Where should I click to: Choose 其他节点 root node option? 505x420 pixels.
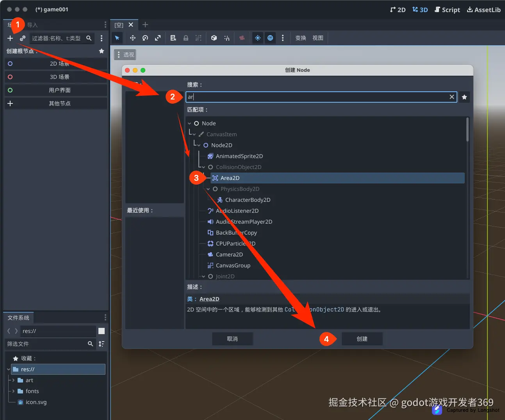(56, 103)
